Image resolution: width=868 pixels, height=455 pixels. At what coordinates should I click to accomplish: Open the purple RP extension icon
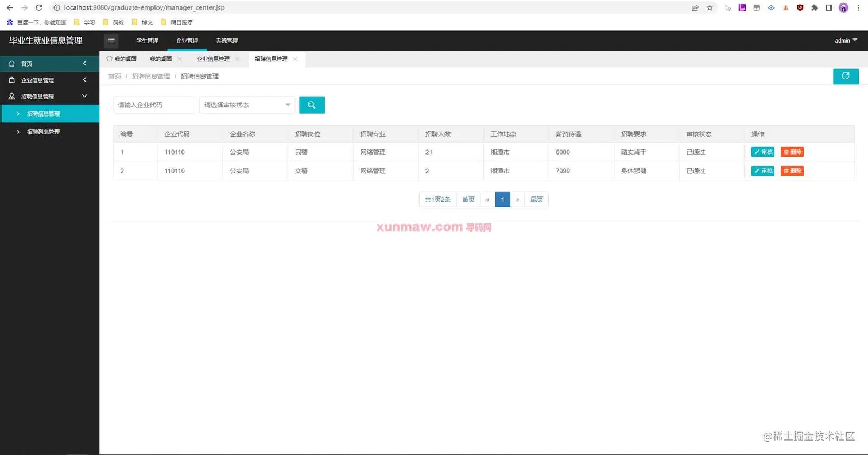click(742, 8)
